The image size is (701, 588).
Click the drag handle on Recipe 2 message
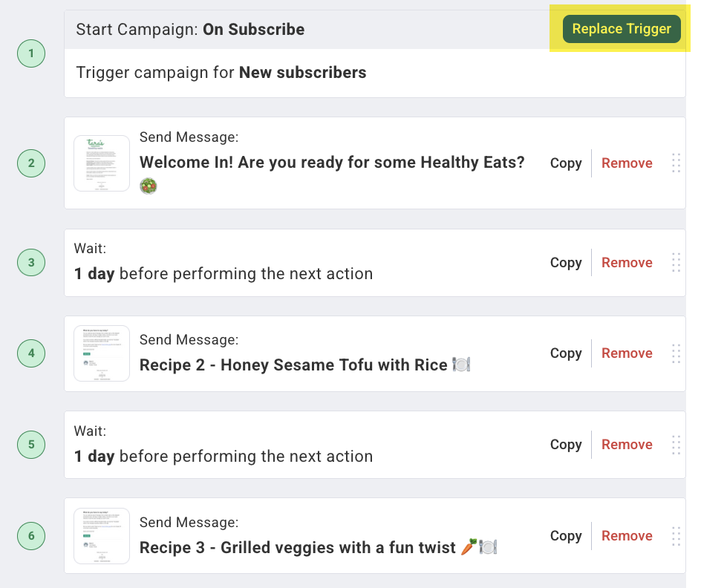click(x=676, y=353)
